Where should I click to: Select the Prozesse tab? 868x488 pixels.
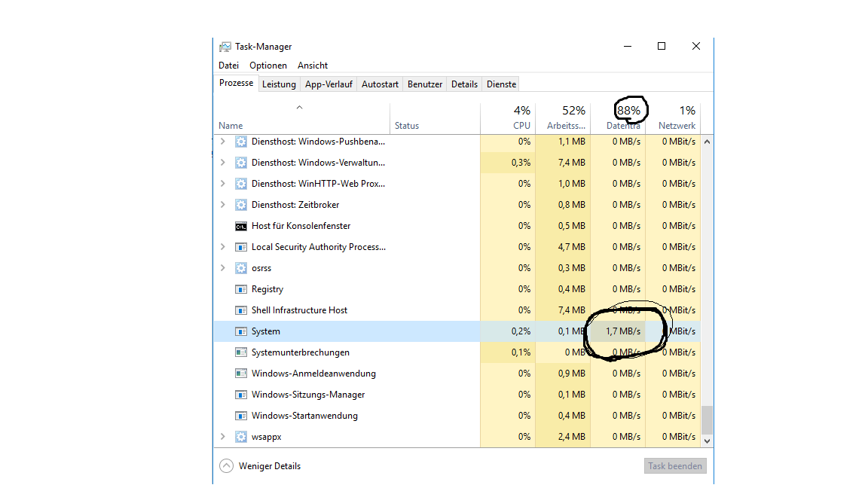click(237, 83)
